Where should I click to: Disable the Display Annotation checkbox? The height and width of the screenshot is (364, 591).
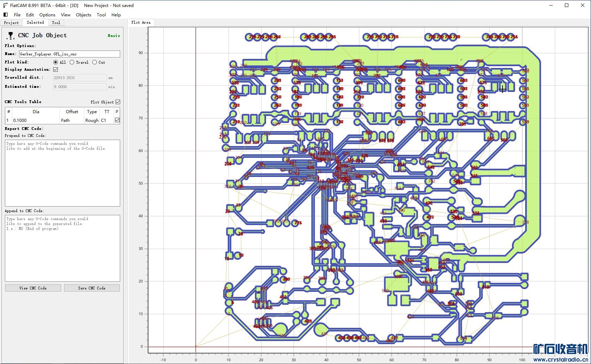pos(56,70)
